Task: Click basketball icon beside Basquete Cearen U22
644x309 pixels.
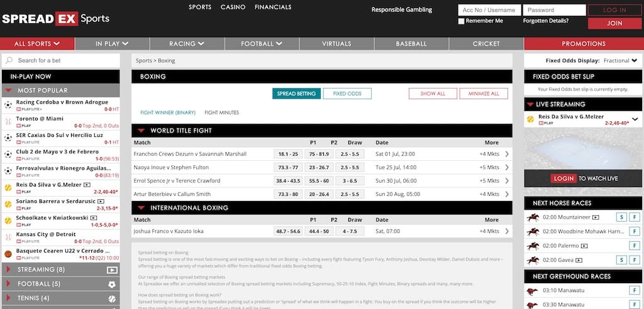Action: click(8, 254)
